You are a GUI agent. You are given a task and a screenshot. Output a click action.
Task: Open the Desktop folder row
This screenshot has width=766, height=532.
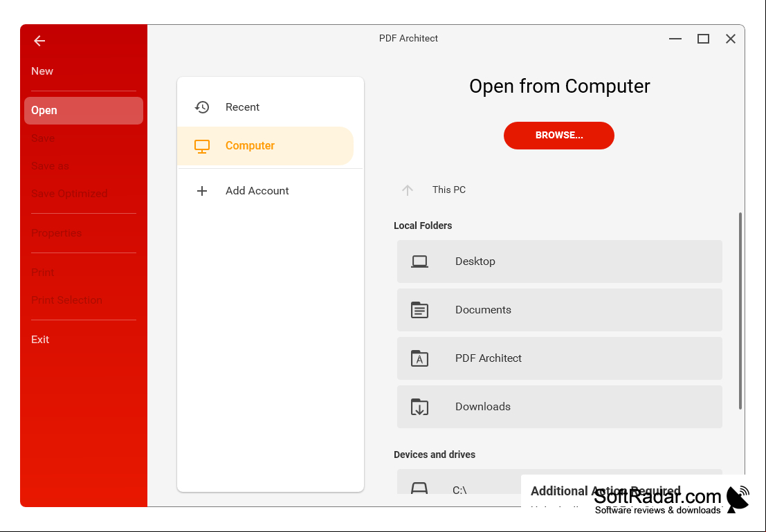coord(559,262)
